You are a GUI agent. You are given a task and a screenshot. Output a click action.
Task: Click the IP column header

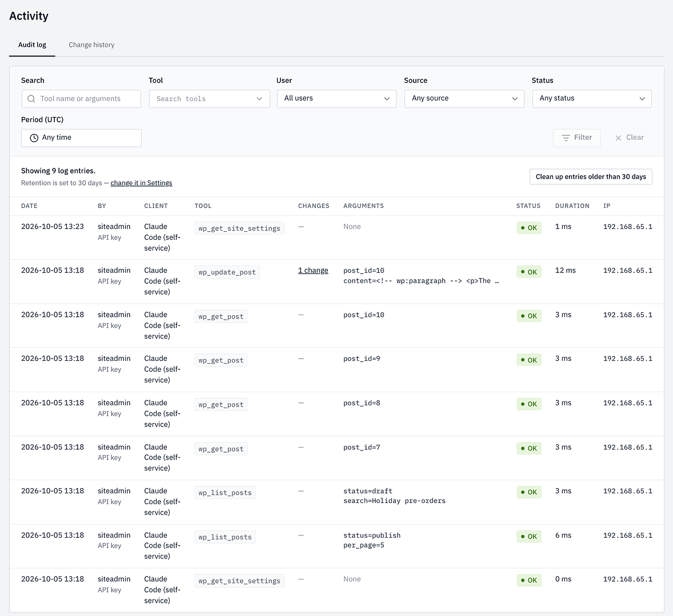607,206
